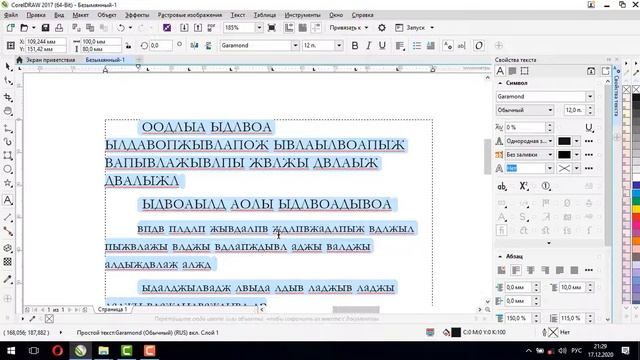
Task: Click the Full-screen preview icon
Action: click(x=271, y=28)
